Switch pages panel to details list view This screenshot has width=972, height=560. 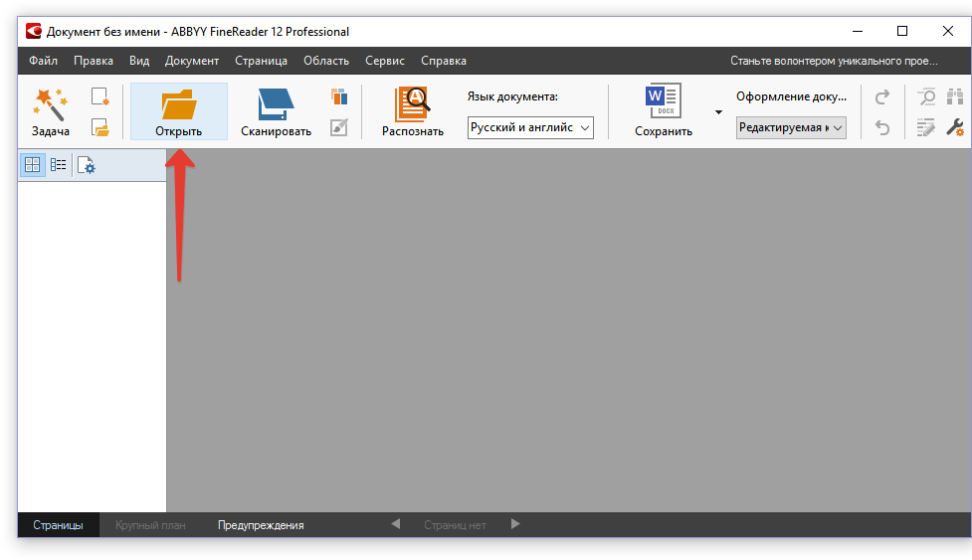(59, 166)
